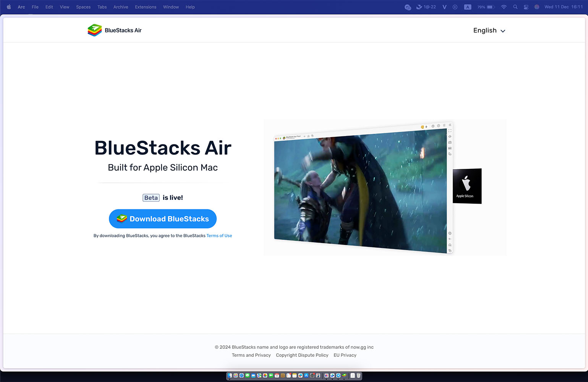Screen dimensions: 588x382
Task: Open Telegram from the dock
Action: (x=338, y=376)
